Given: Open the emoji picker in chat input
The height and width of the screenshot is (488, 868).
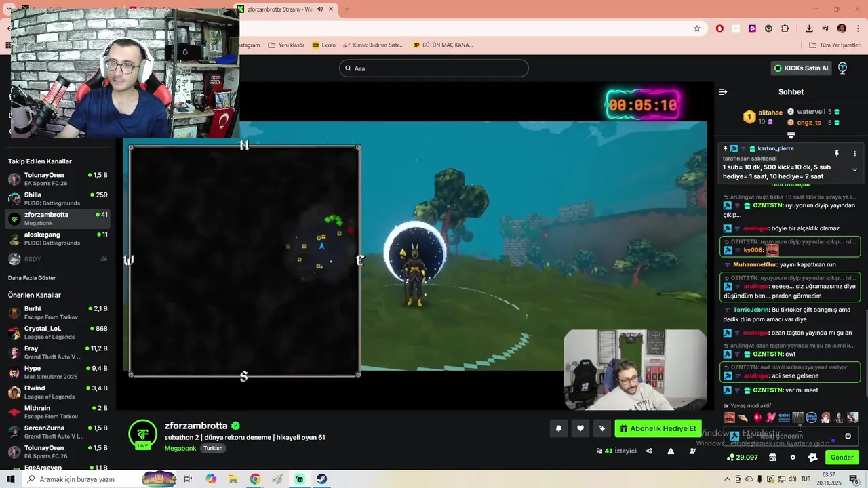Looking at the screenshot, I should click(x=848, y=436).
